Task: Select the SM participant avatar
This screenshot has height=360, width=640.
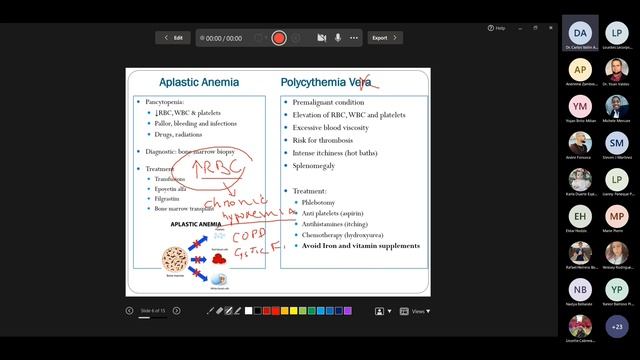Action: pyautogui.click(x=617, y=143)
